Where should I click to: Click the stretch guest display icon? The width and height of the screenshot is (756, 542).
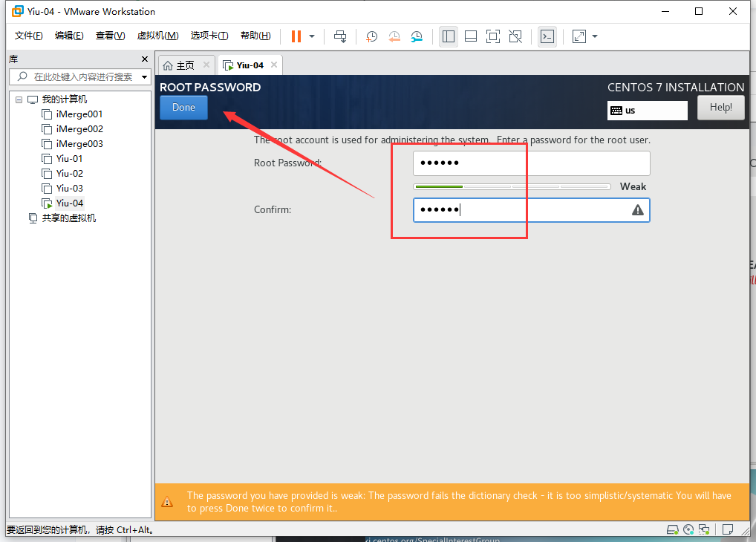click(x=579, y=36)
